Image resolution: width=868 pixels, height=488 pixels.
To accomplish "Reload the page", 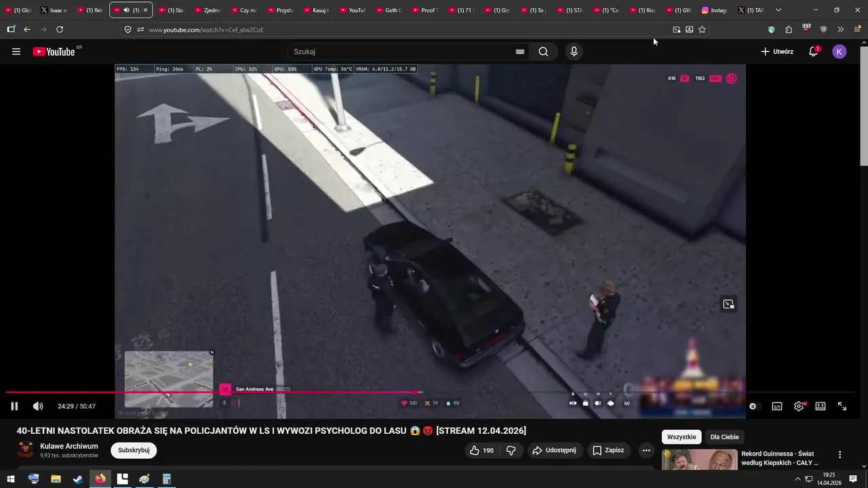I will pyautogui.click(x=60, y=29).
